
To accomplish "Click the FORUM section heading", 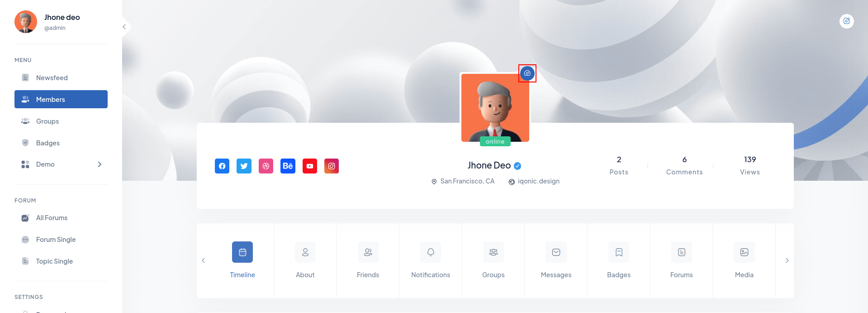I will tap(25, 201).
